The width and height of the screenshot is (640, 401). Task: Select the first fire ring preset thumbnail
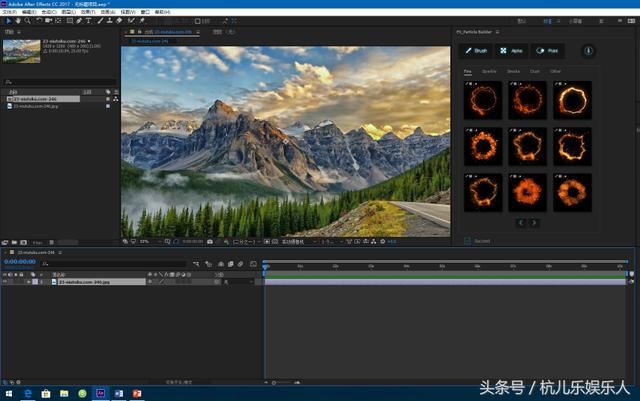click(483, 100)
